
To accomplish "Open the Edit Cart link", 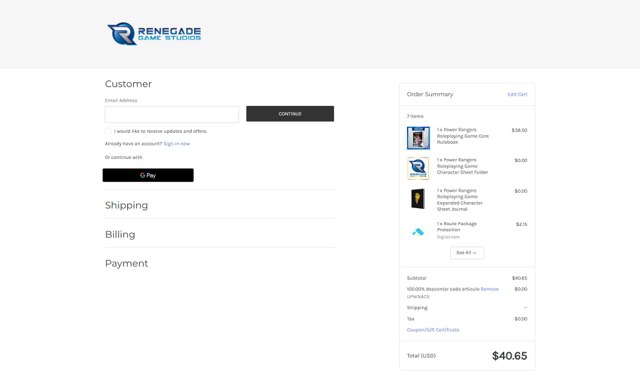I will 517,94.
